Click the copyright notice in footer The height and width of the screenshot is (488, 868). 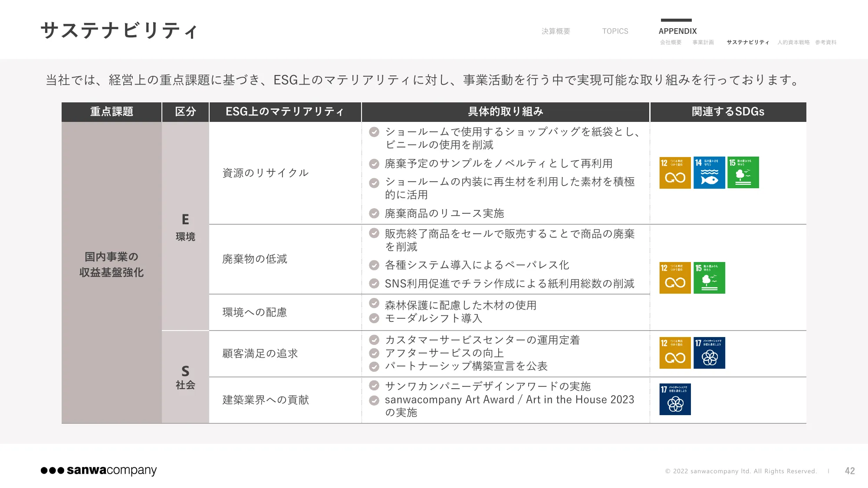click(741, 471)
